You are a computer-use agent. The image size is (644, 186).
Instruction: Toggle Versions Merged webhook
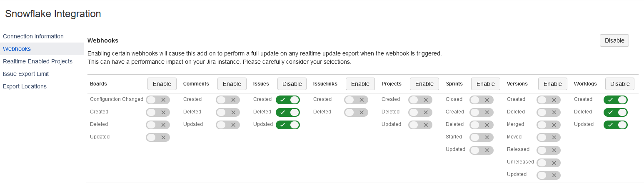(x=549, y=125)
